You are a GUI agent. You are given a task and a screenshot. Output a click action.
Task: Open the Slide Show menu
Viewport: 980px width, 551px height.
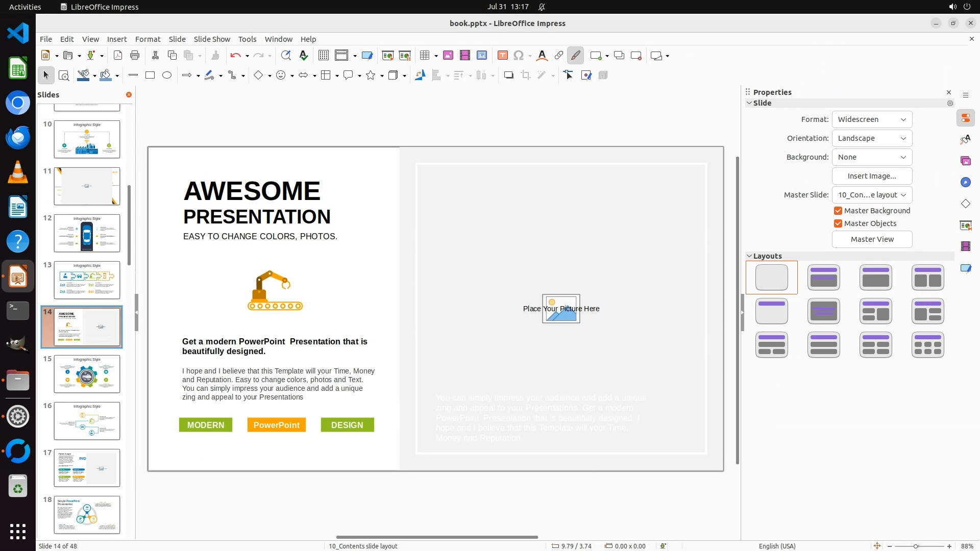click(212, 39)
